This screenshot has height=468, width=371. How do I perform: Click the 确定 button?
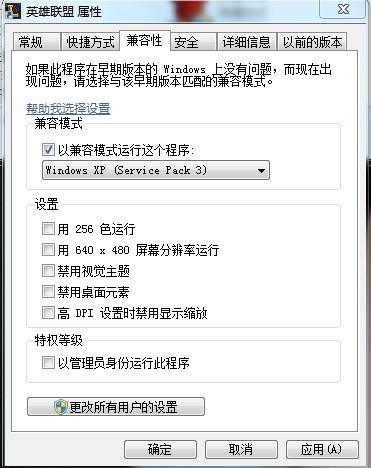pos(160,449)
